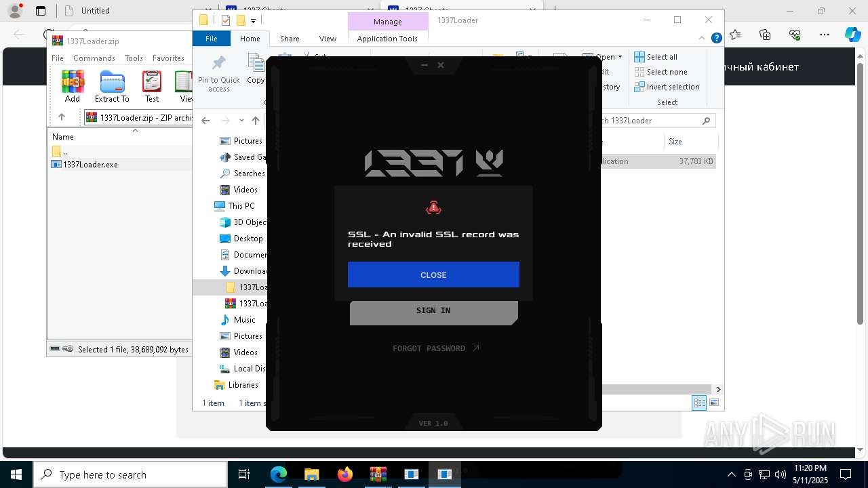This screenshot has height=488, width=868.
Task: Click Select all in Explorer ribbon
Action: pyautogui.click(x=656, y=57)
